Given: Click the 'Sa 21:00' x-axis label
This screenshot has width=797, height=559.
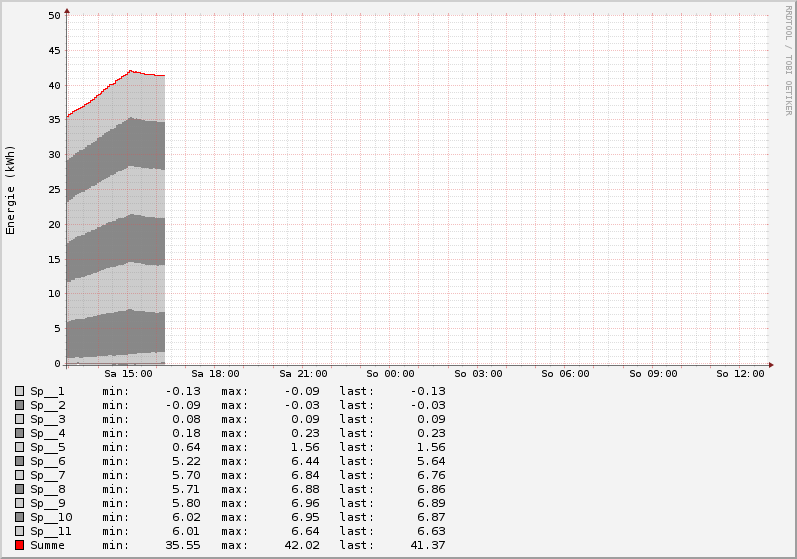Looking at the screenshot, I should [303, 374].
